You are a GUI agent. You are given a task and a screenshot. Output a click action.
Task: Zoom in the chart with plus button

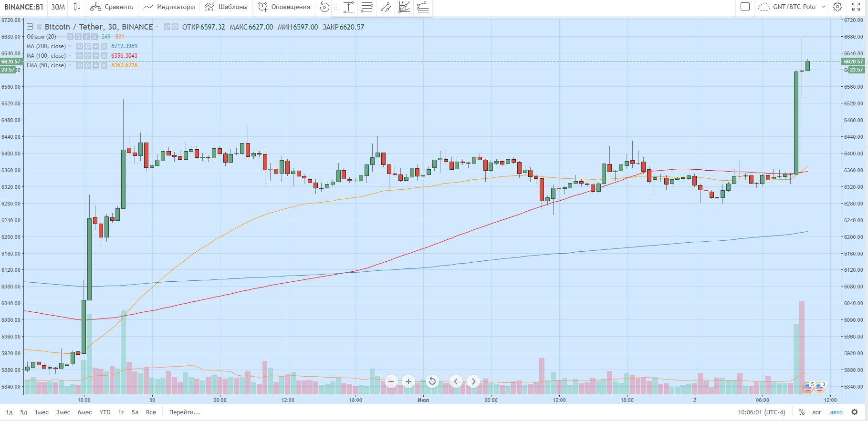tap(408, 381)
